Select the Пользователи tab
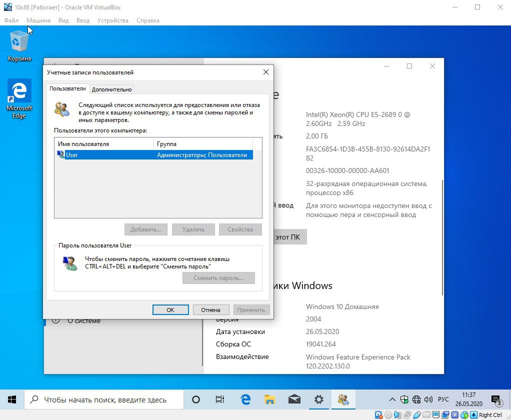 (68, 88)
